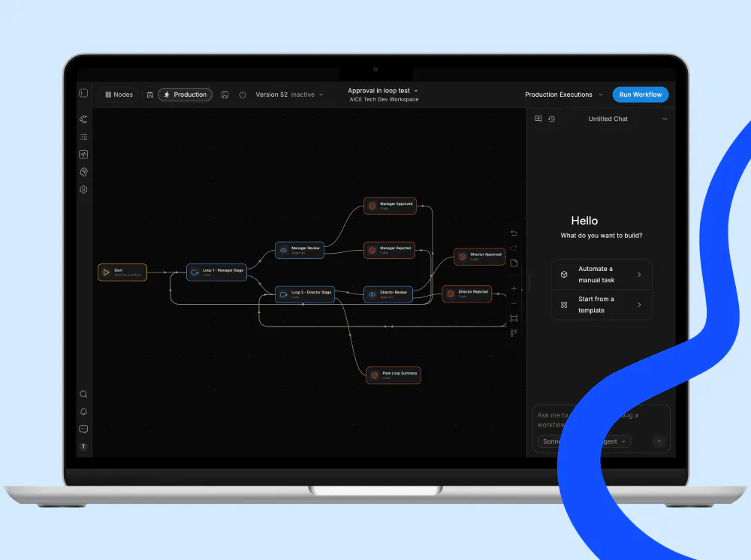
Task: Select the Manager Review node
Action: click(300, 250)
